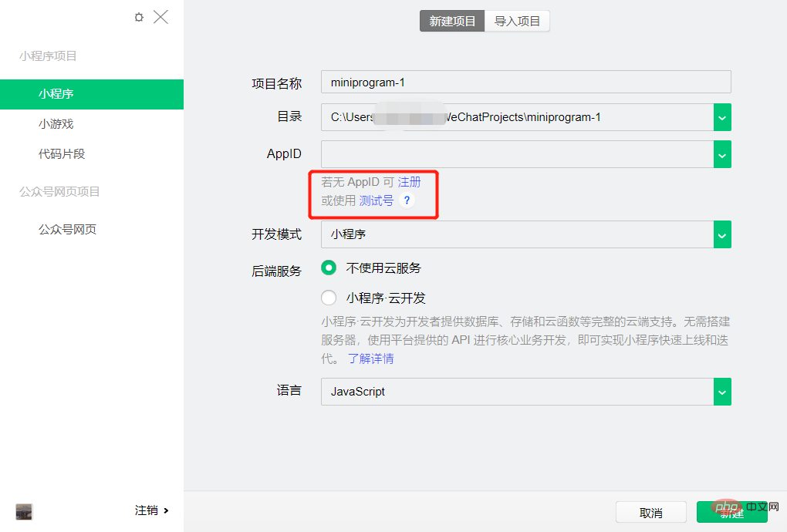787x532 pixels.
Task: Enable 小程序·云开发 backend service
Action: click(x=329, y=298)
